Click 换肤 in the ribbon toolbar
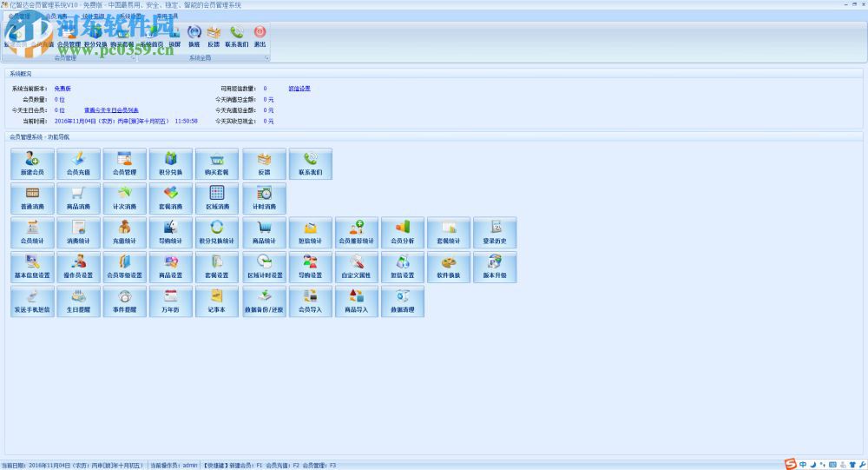The height and width of the screenshot is (470, 868). (194, 36)
